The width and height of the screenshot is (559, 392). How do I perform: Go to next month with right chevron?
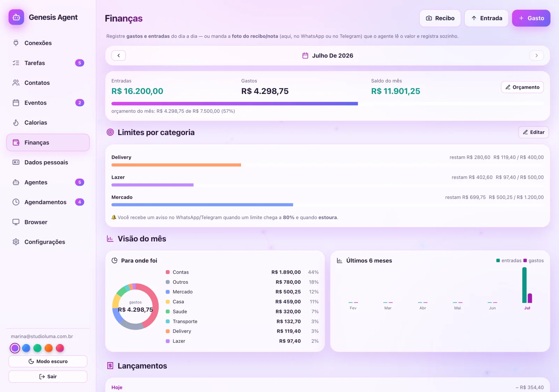point(537,56)
